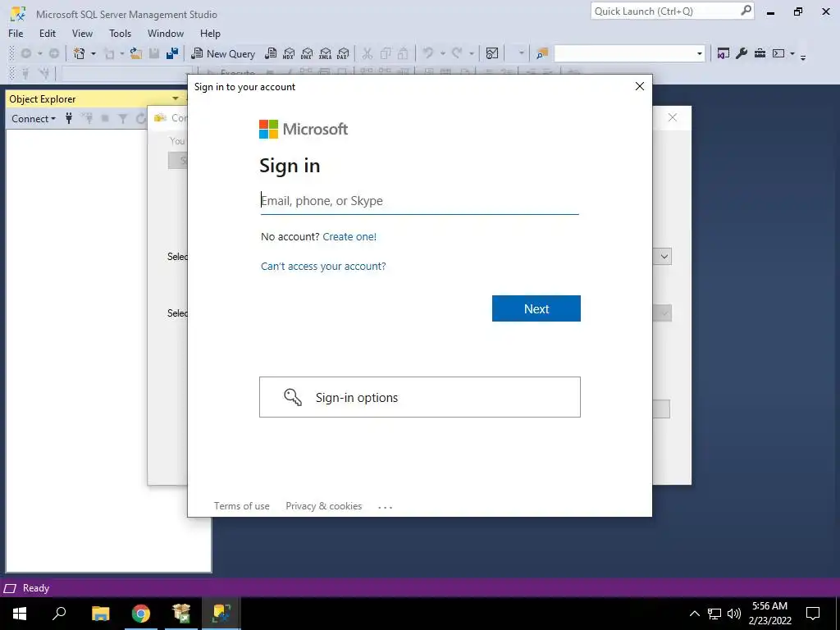Click the blue Next button
The height and width of the screenshot is (630, 840).
536,308
